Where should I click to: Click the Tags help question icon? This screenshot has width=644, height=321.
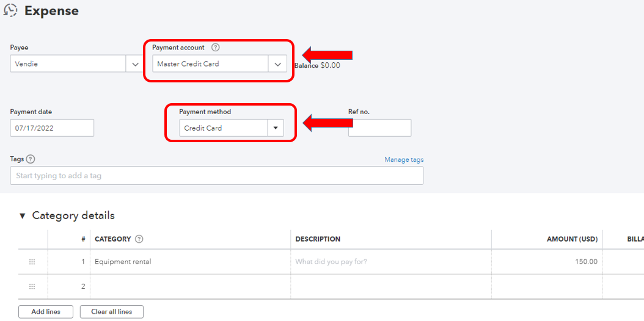coord(31,159)
